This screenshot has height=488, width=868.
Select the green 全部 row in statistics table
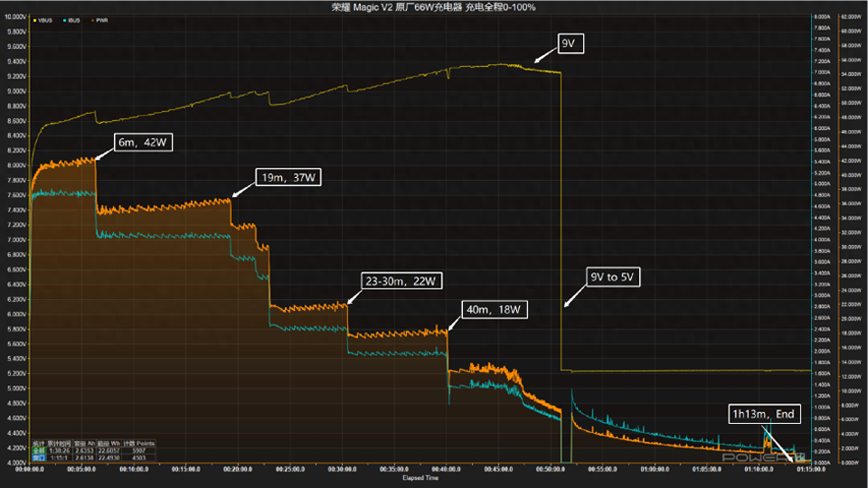(39, 451)
